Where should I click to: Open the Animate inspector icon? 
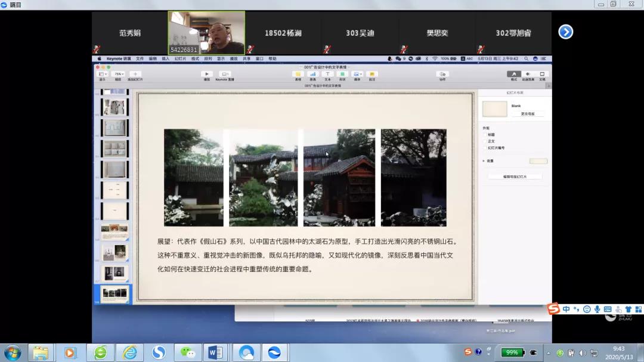pos(528,75)
